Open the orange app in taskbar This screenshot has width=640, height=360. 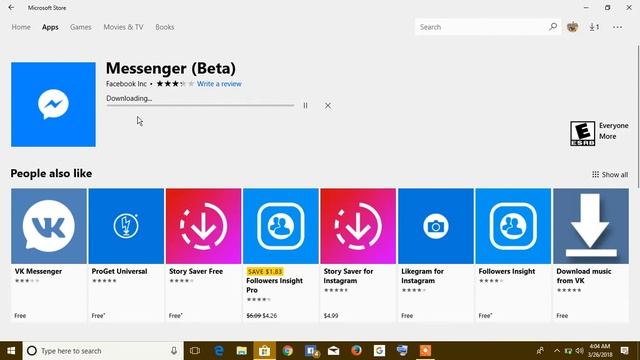[425, 351]
